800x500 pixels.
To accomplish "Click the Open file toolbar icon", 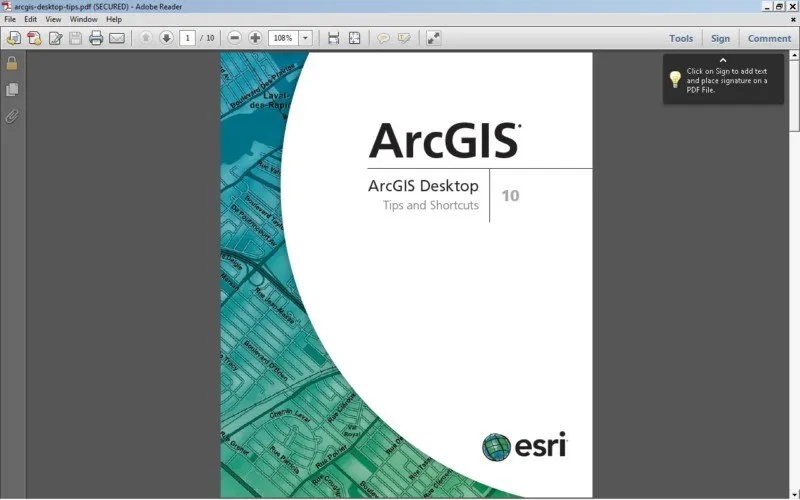I will 14,38.
